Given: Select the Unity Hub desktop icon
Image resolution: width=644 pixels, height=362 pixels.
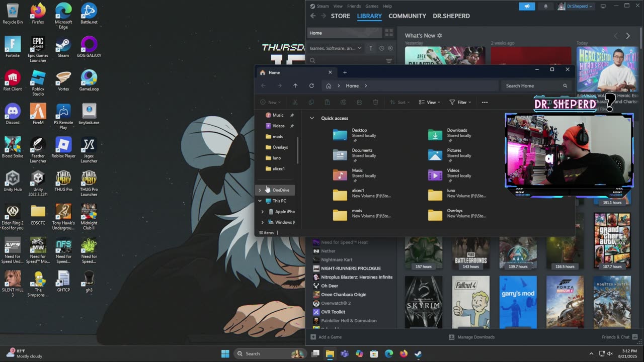Looking at the screenshot, I should [x=13, y=181].
